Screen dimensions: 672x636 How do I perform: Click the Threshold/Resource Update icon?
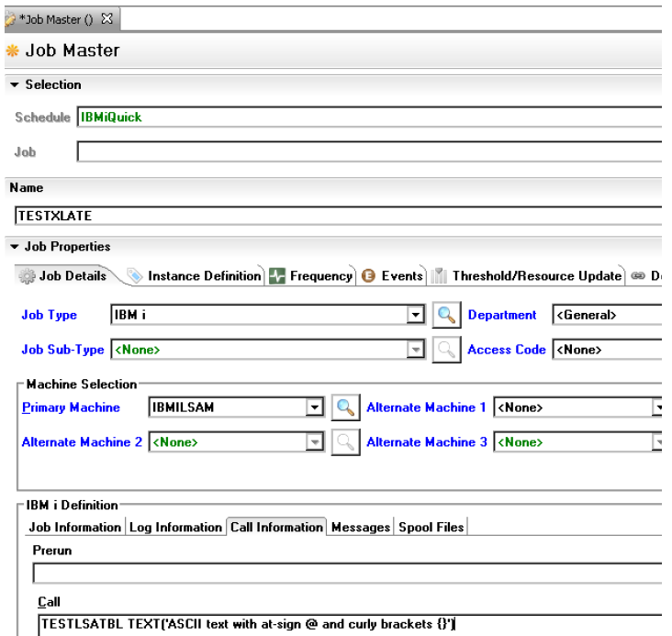pos(439,275)
